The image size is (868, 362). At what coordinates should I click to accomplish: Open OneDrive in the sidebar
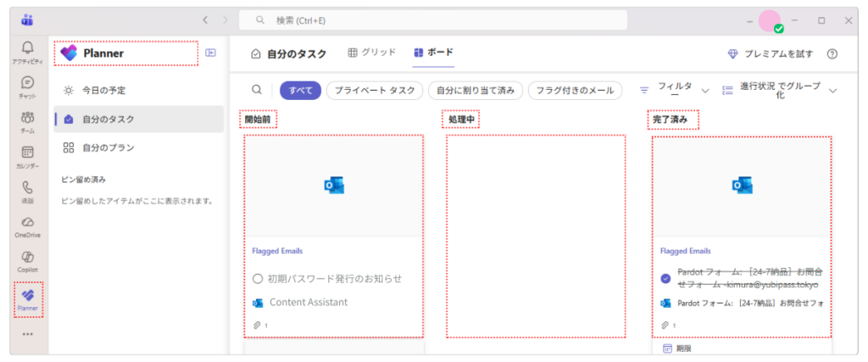[x=28, y=226]
